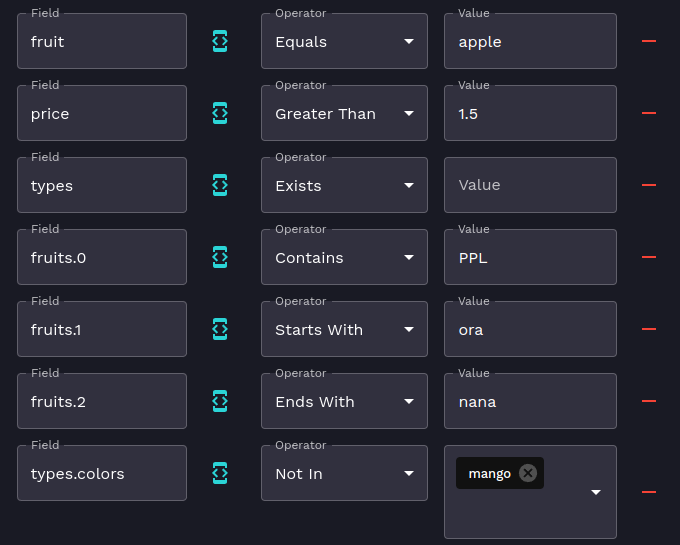Toggle expression icon for fruits.2 row
The height and width of the screenshot is (545, 680).
(220, 401)
